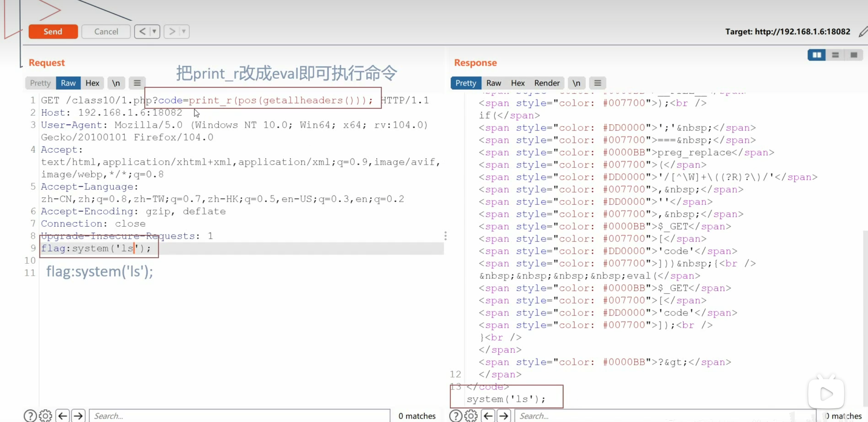Switch response view to Render tab

[547, 83]
